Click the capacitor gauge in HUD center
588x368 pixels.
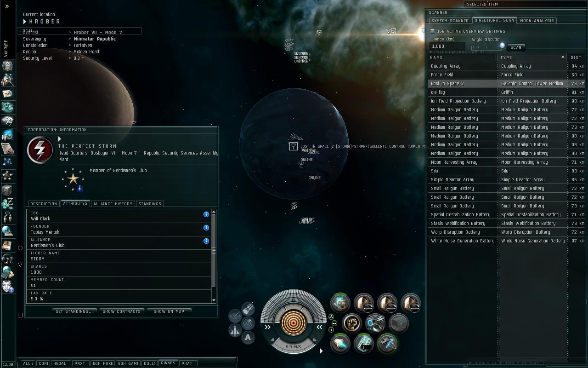pyautogui.click(x=294, y=322)
